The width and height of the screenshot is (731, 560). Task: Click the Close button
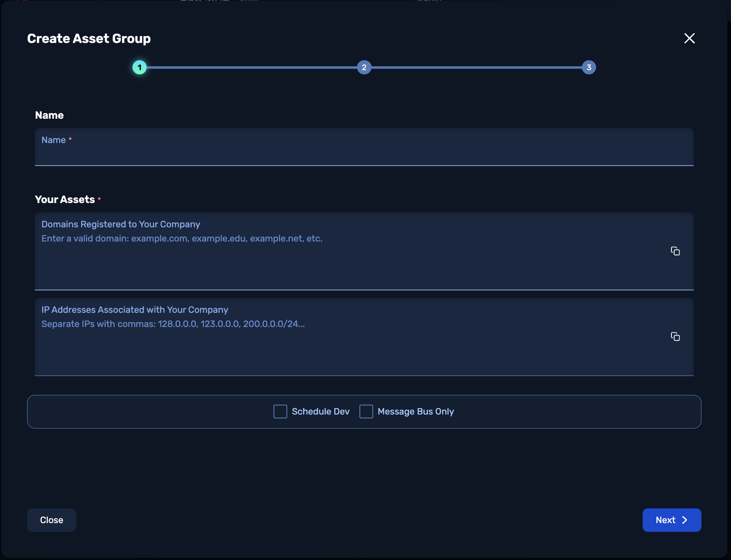point(51,520)
